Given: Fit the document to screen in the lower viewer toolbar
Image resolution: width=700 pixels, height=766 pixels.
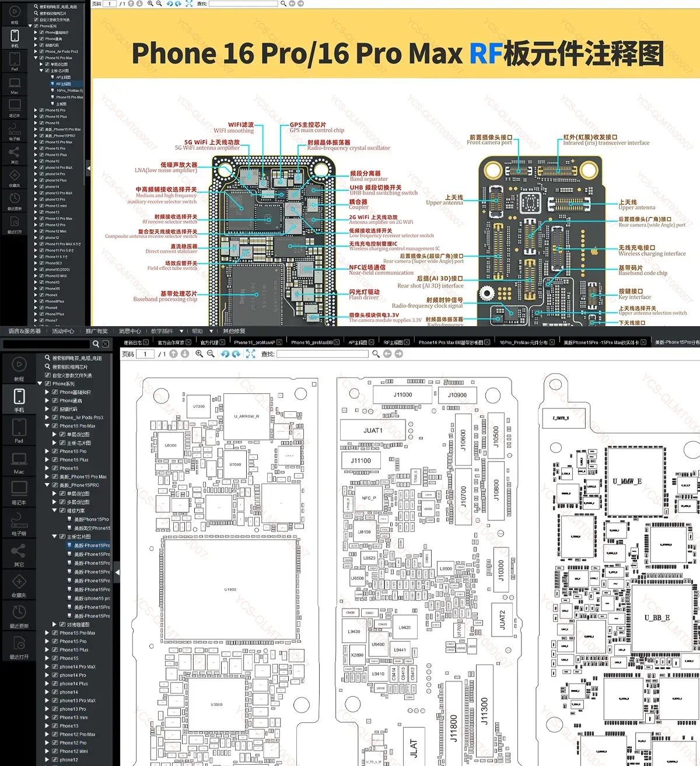Looking at the screenshot, I should click(x=251, y=354).
